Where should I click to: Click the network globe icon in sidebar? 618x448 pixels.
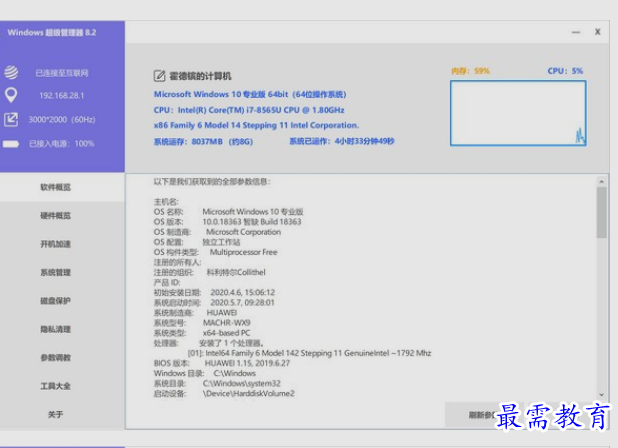(11, 72)
